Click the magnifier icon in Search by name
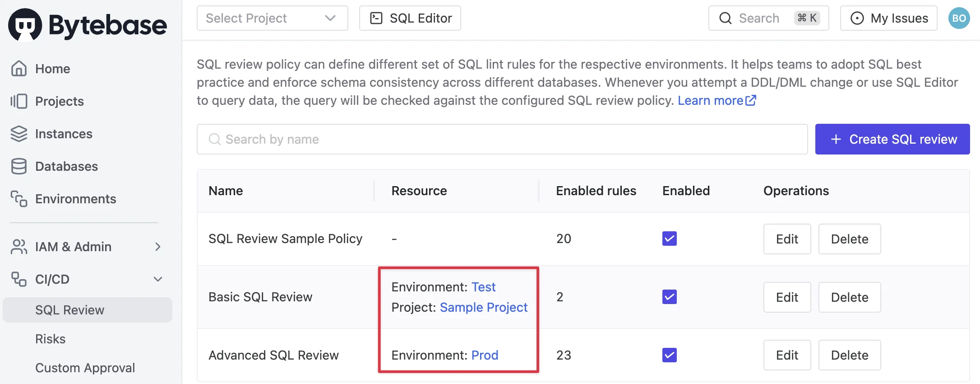Screen dimensions: 980x384 [x=215, y=139]
